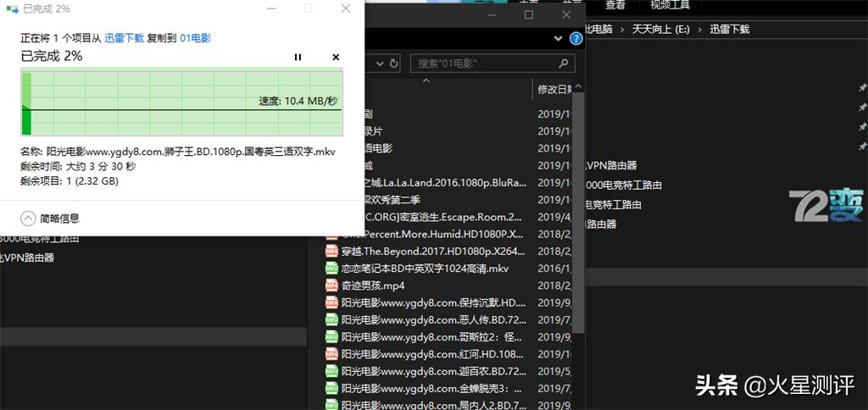This screenshot has width=868, height=410.
Task: Select the La.La.Land.2016.1080p.BluRa file row
Action: pyautogui.click(x=446, y=183)
